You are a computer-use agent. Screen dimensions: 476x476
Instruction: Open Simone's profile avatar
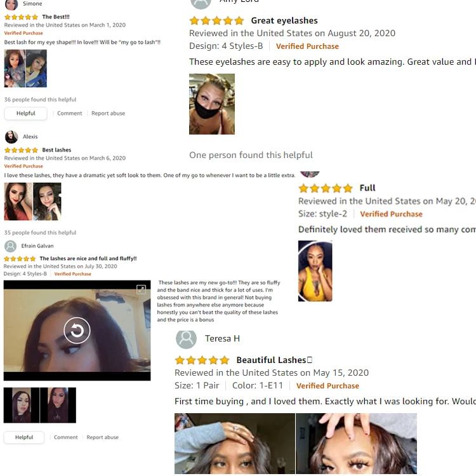point(11,4)
